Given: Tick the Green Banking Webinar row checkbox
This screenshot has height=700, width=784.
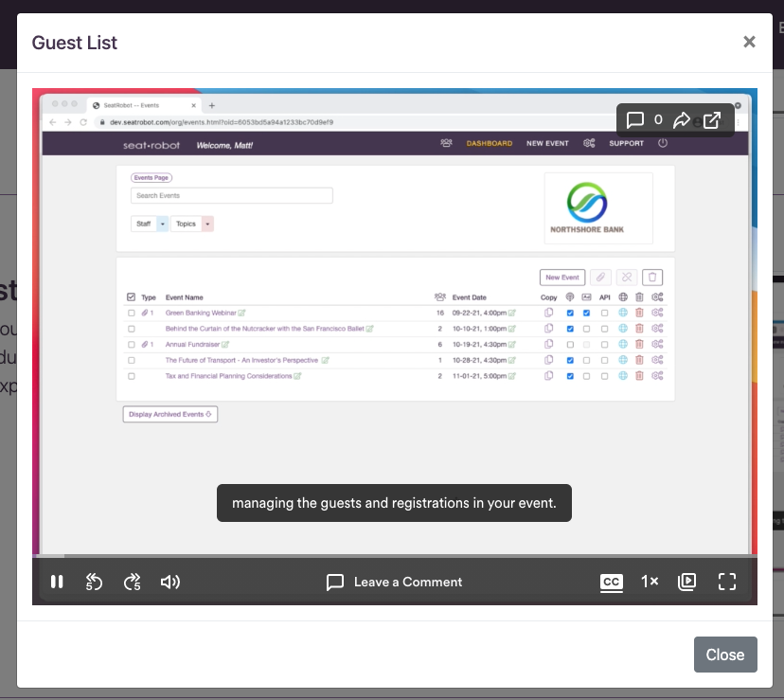Looking at the screenshot, I should coord(132,313).
